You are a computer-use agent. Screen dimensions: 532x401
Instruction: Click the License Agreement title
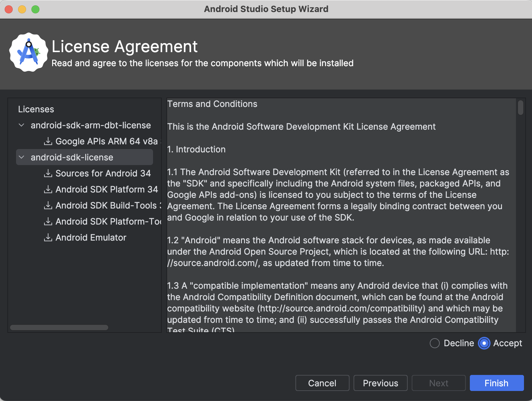tap(125, 46)
